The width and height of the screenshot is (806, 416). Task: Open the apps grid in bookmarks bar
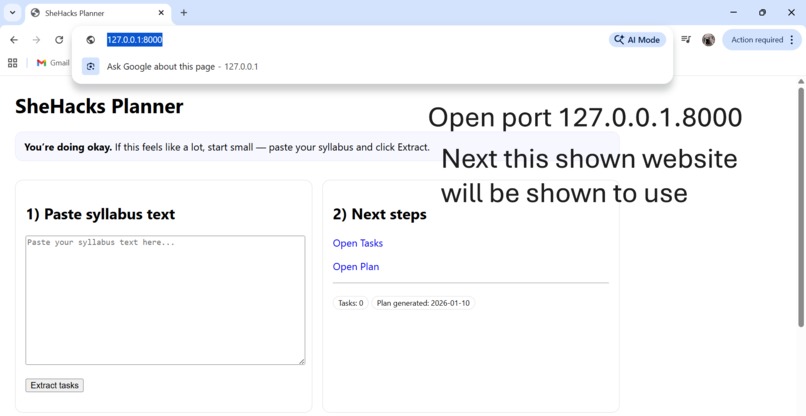pyautogui.click(x=12, y=63)
